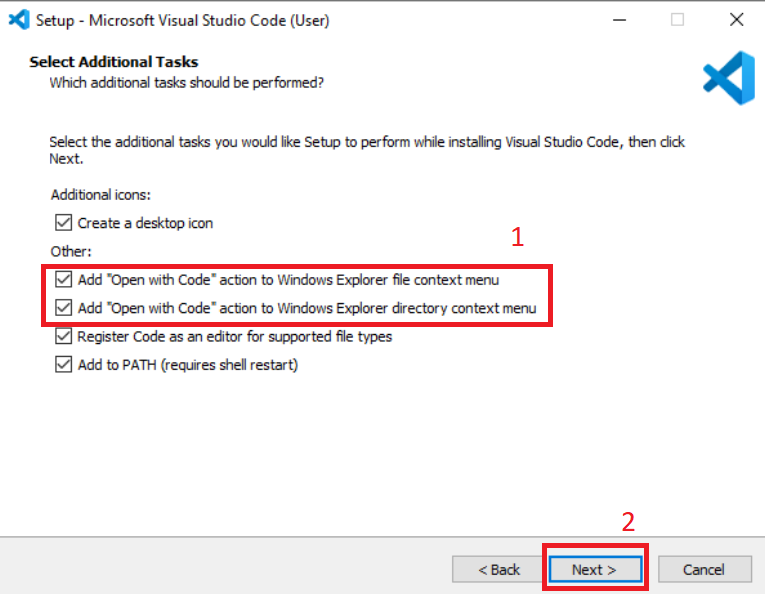The image size is (765, 594).
Task: Go back with the Back button
Action: pyautogui.click(x=498, y=569)
